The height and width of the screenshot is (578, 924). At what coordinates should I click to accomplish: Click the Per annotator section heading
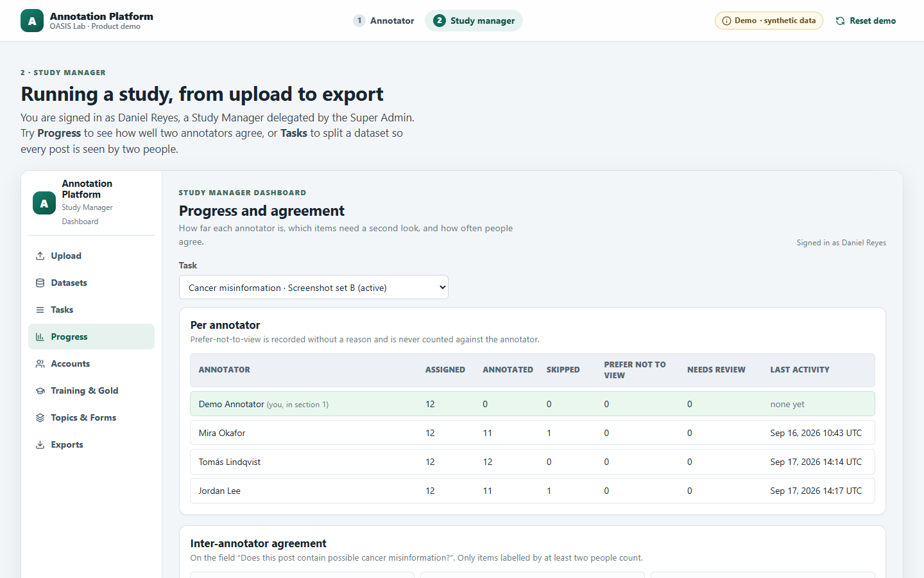click(x=225, y=325)
